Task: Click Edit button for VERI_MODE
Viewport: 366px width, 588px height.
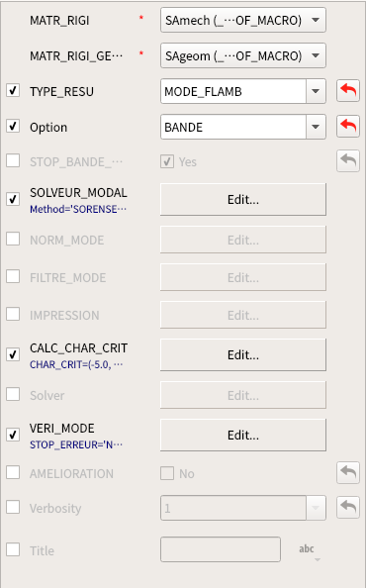Action: coord(243,435)
